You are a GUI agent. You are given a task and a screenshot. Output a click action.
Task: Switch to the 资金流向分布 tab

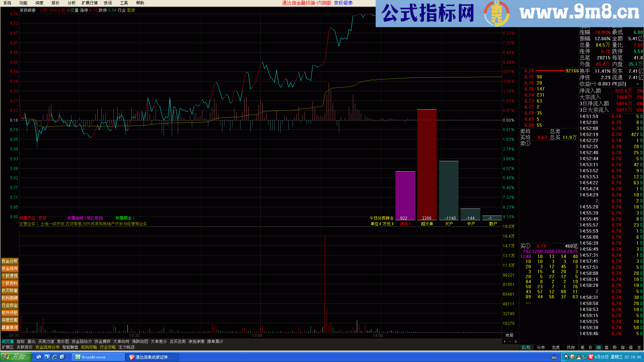coord(47,347)
